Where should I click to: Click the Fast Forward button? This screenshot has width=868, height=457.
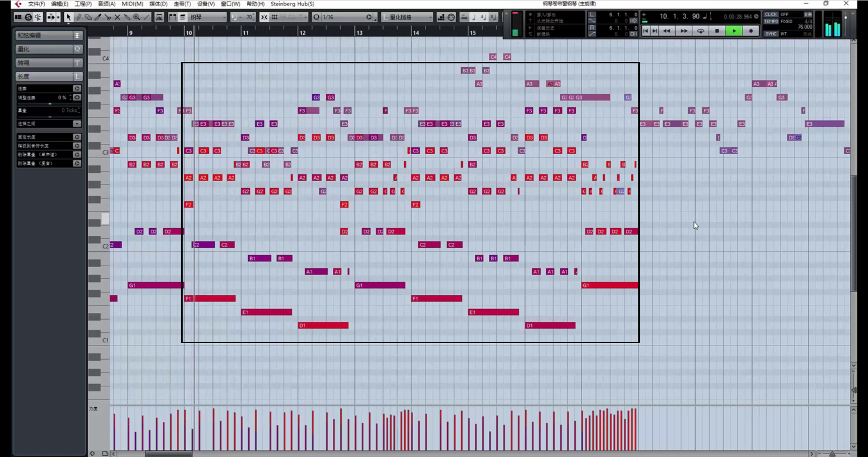(x=684, y=31)
